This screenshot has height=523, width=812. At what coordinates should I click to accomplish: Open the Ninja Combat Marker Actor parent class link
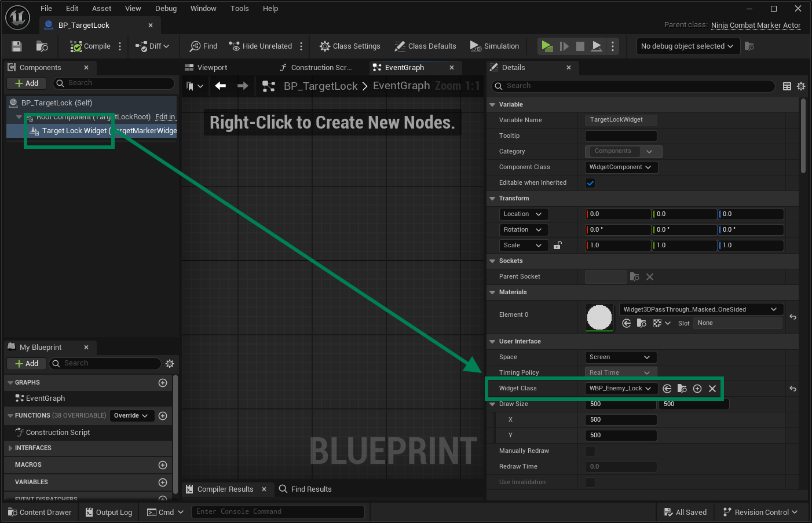[x=755, y=25]
